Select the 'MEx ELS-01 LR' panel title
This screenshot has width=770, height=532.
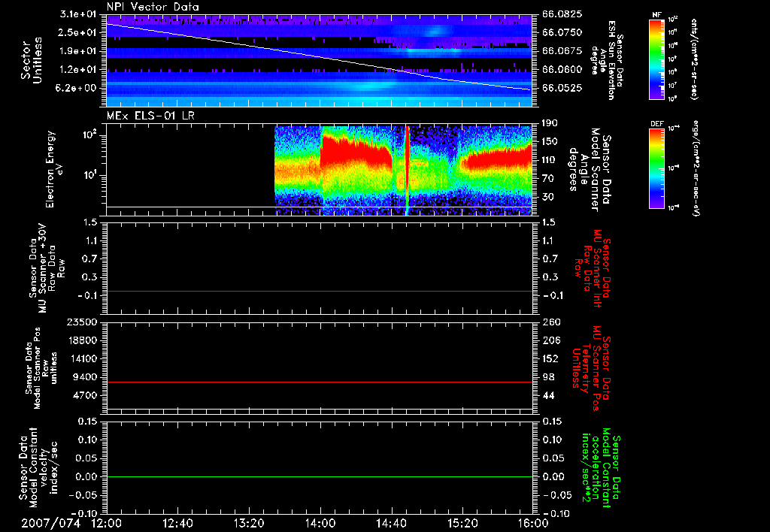150,116
